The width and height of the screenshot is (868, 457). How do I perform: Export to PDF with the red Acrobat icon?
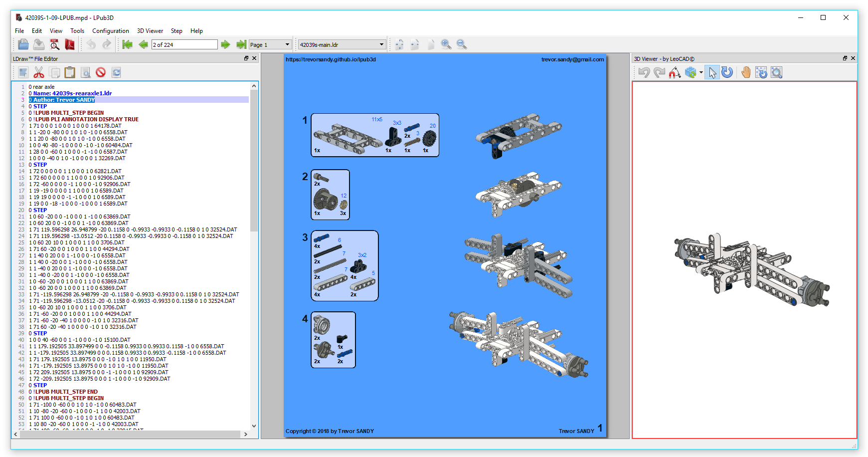pos(70,44)
